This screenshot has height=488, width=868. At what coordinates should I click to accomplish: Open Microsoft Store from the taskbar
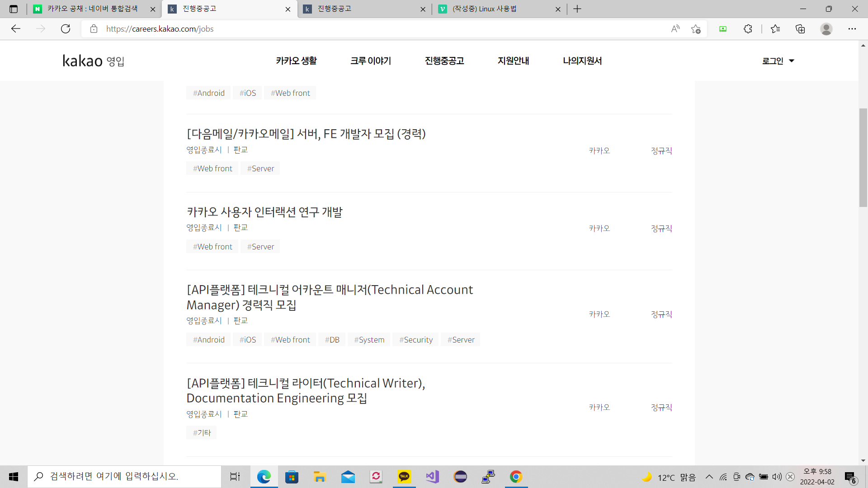coord(292,477)
